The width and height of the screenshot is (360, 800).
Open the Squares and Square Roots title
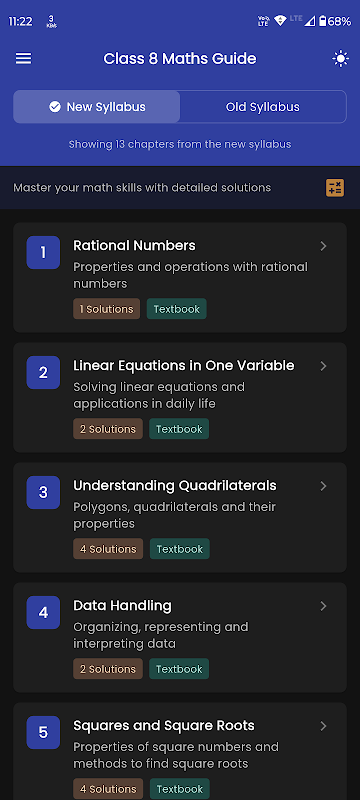tap(164, 725)
